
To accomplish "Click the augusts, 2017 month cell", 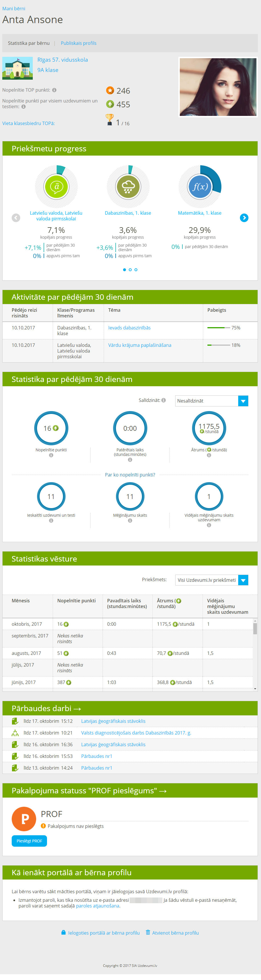I will (27, 653).
